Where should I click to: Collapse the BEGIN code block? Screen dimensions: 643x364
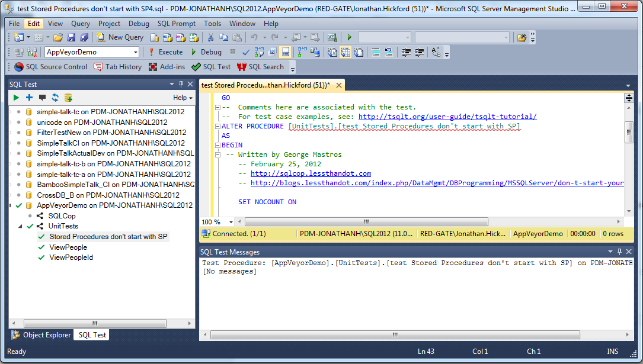click(x=217, y=145)
